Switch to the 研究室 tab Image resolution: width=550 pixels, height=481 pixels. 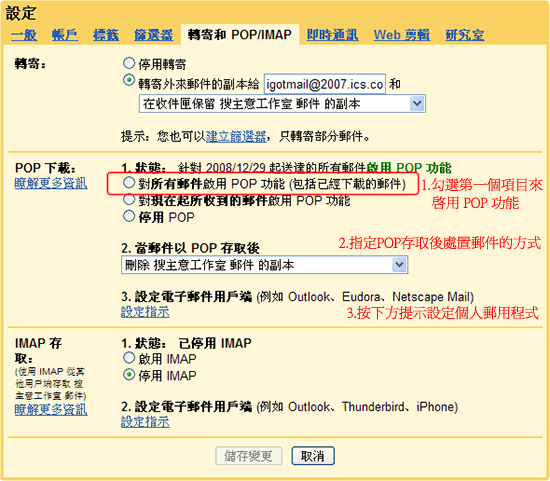465,35
